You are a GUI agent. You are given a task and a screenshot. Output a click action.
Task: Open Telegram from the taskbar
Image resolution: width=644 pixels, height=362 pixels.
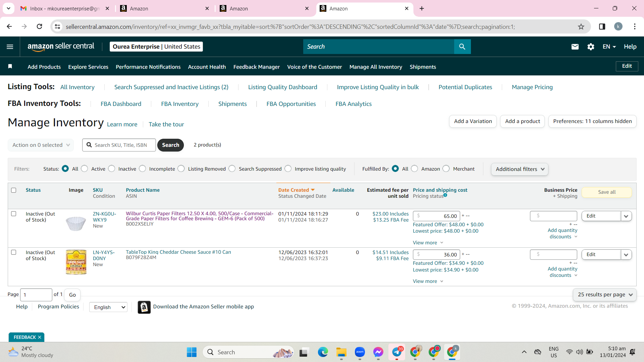coord(397,352)
